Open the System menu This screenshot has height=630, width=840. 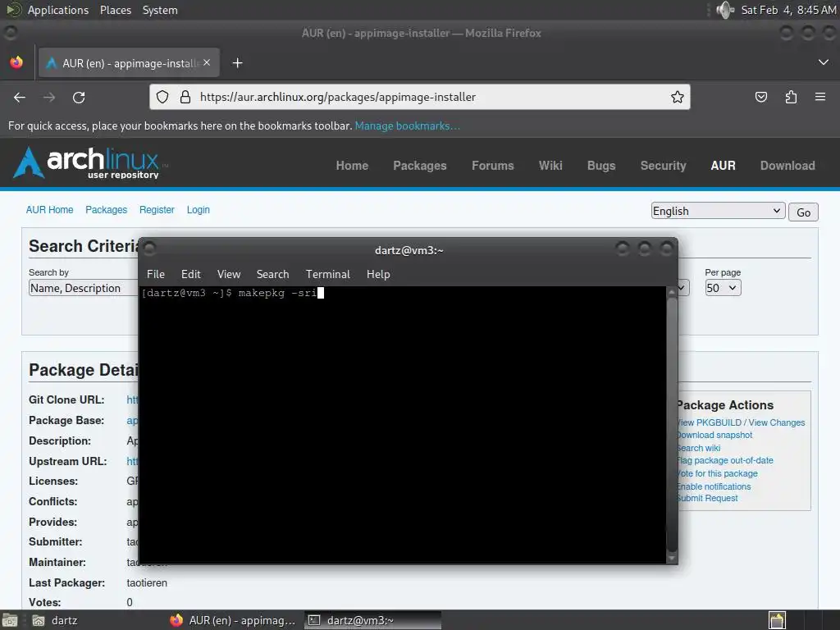click(160, 10)
